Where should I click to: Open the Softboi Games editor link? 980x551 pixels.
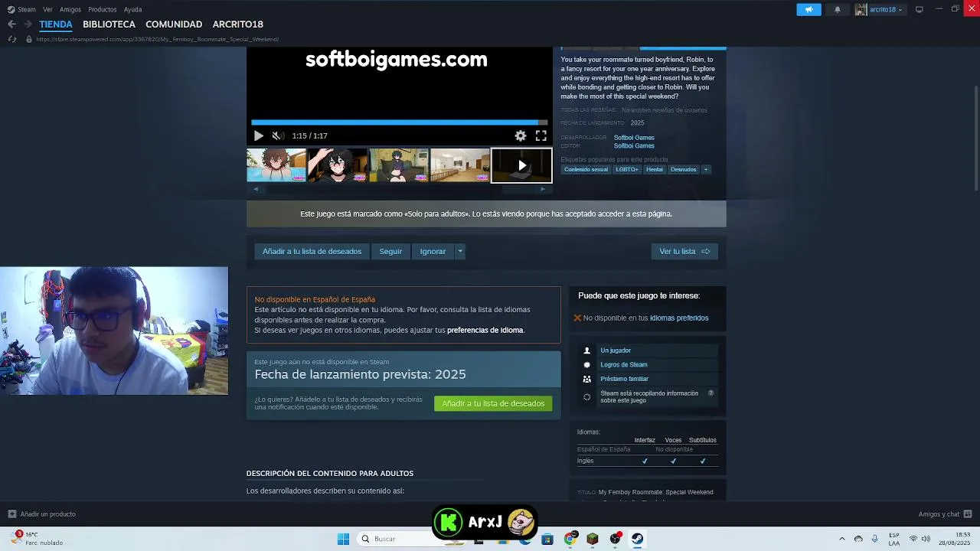[x=634, y=145]
